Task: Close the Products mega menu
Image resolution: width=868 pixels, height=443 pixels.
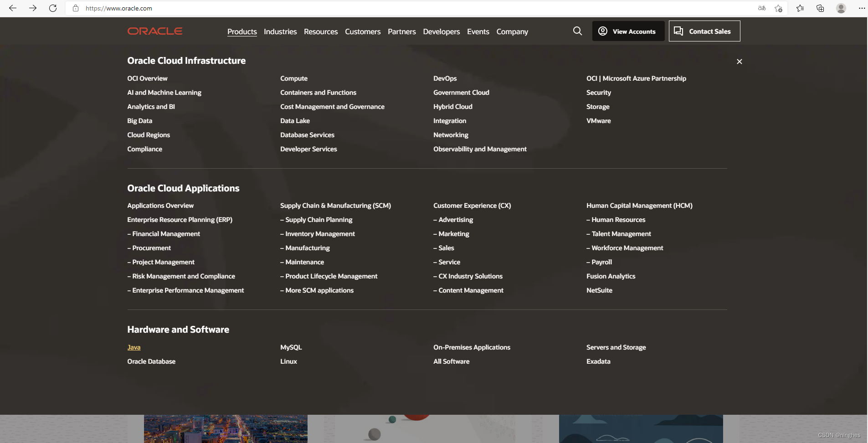Action: tap(740, 62)
